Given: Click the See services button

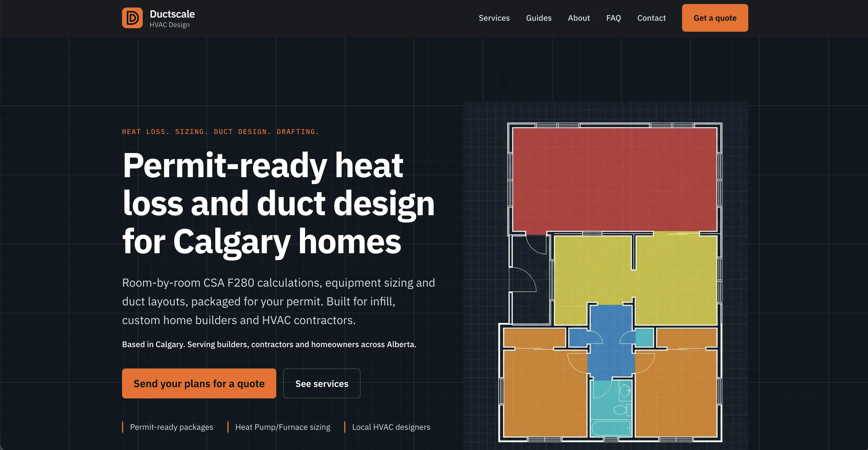Looking at the screenshot, I should point(321,383).
